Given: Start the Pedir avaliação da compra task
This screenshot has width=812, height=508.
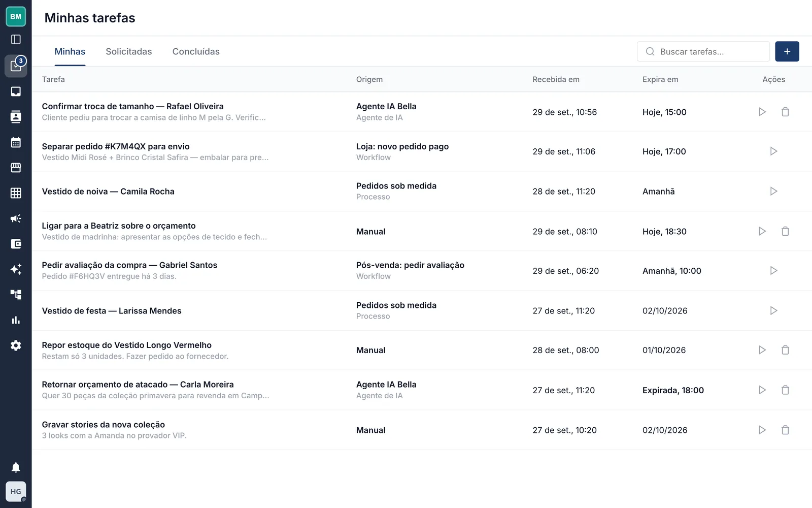Looking at the screenshot, I should pyautogui.click(x=773, y=271).
